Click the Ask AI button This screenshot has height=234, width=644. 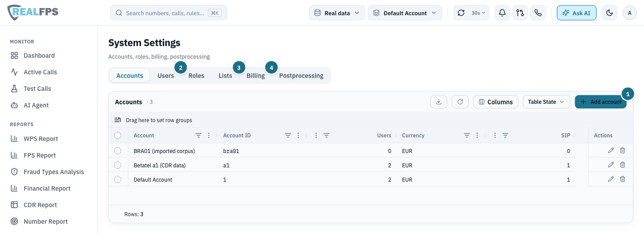click(576, 13)
